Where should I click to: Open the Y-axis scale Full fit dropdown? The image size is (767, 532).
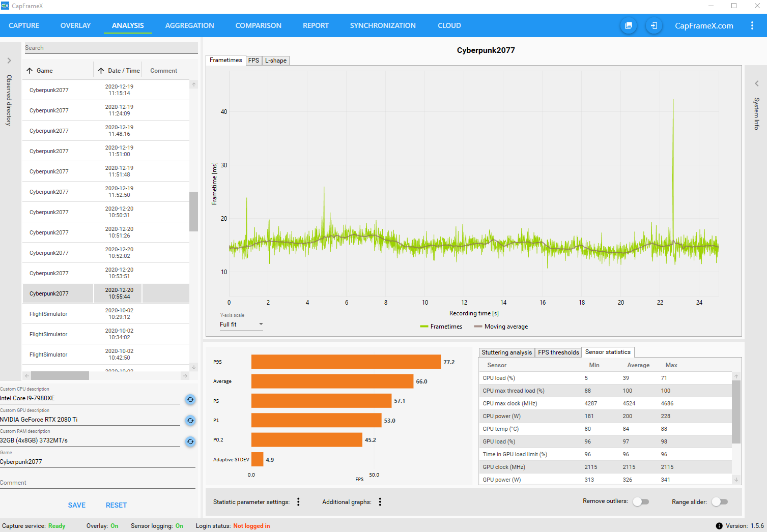(241, 324)
